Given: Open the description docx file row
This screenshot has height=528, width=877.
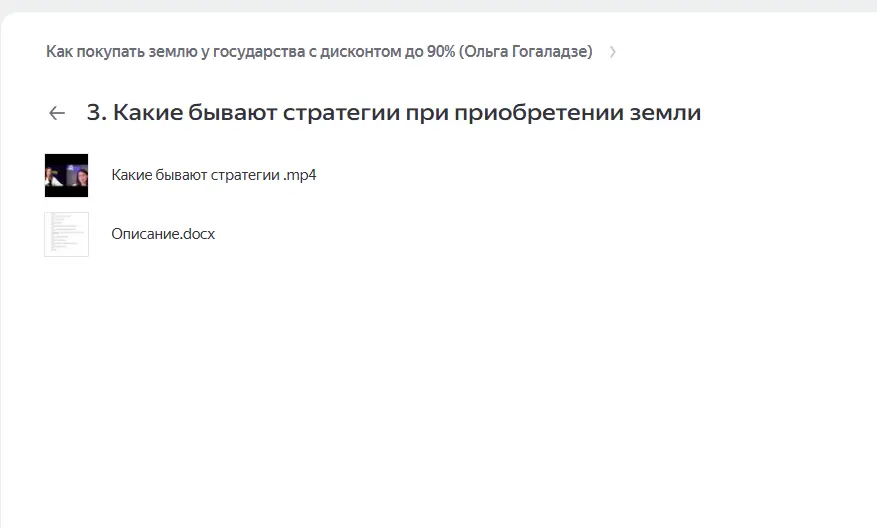Looking at the screenshot, I should coord(163,234).
